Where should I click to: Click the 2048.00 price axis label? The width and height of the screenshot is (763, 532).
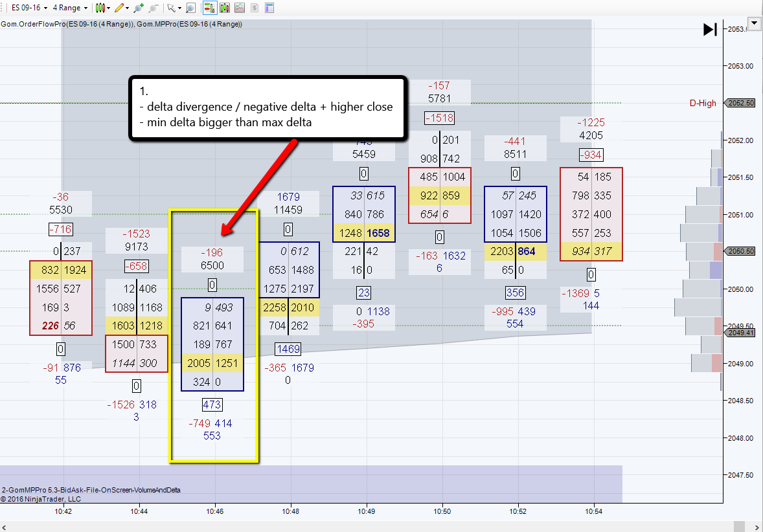tap(740, 438)
